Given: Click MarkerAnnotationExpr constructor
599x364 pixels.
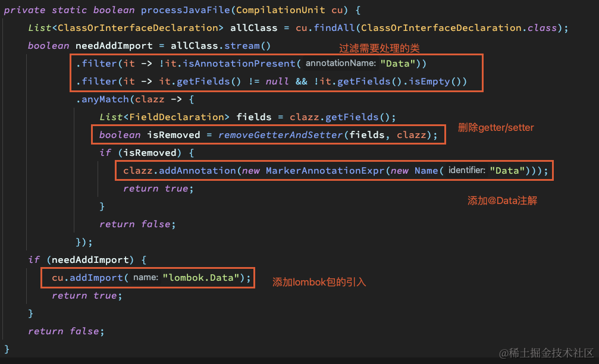Looking at the screenshot, I should pyautogui.click(x=325, y=170).
